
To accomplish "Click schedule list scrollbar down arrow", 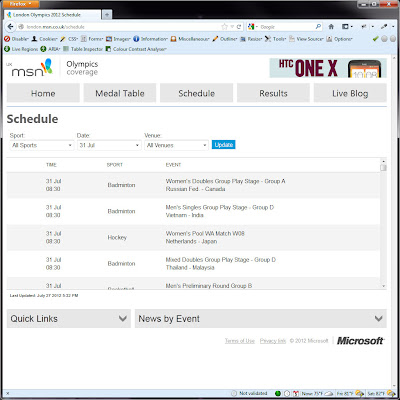I will tap(383, 286).
